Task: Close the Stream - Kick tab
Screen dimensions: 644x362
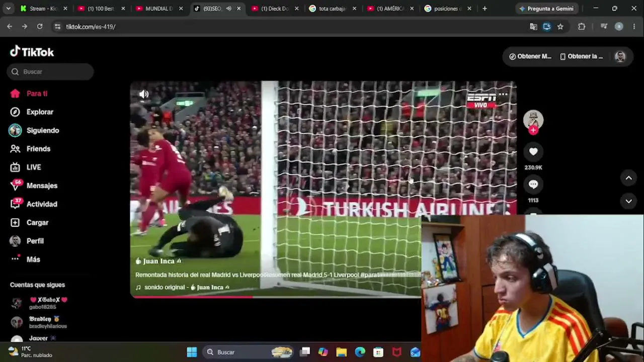Action: tap(65, 9)
